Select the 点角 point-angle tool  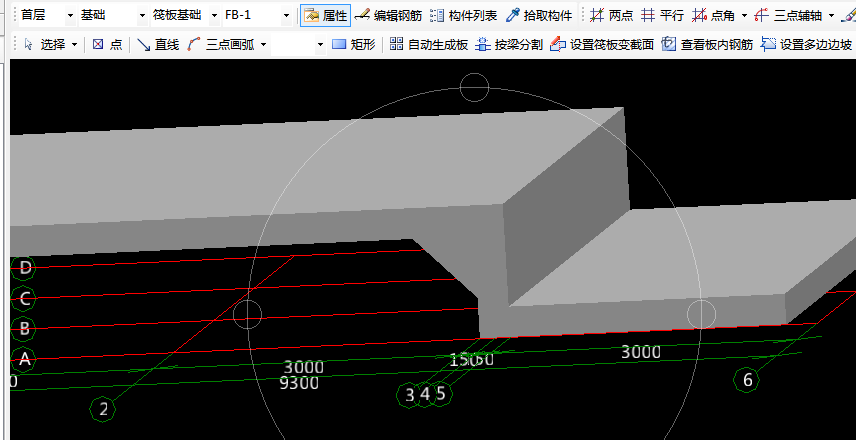(712, 16)
